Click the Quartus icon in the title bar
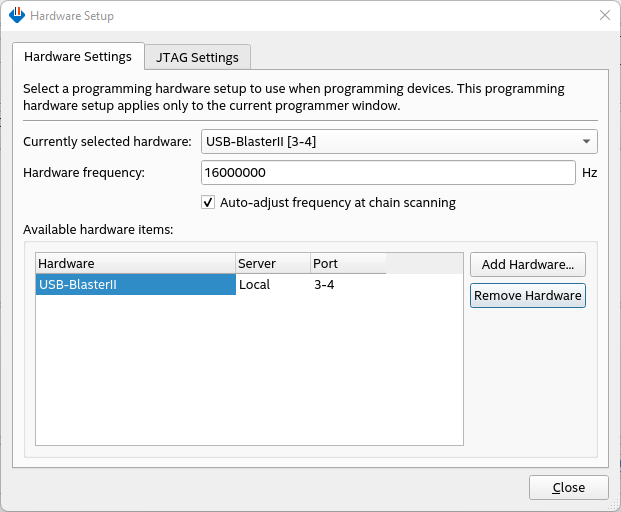 coord(16,16)
